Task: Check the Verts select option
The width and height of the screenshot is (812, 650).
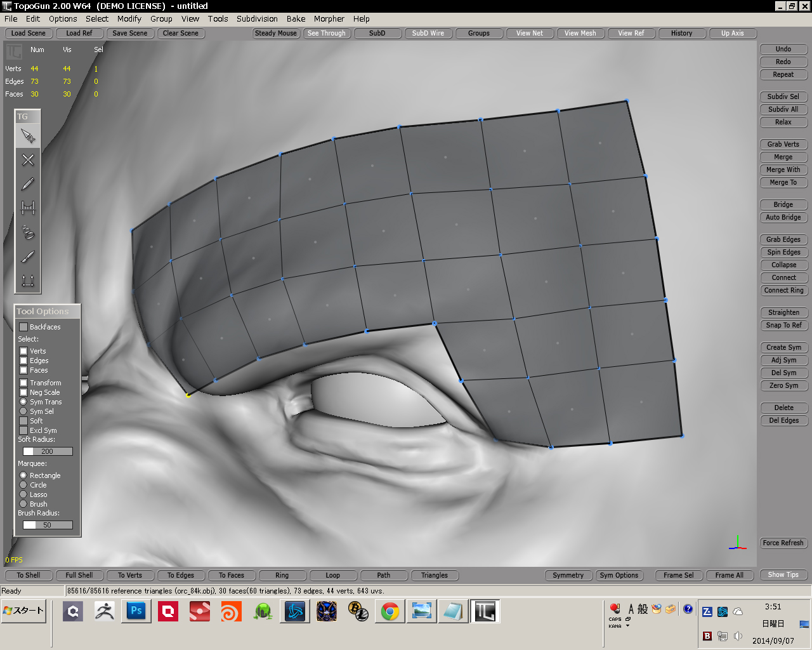Action: point(23,351)
